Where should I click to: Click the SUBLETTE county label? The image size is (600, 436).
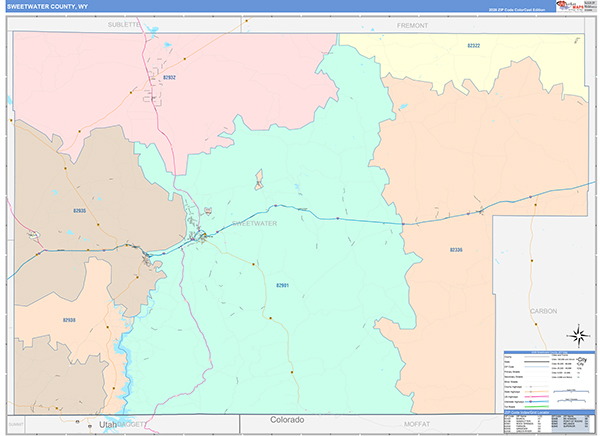click(x=124, y=24)
